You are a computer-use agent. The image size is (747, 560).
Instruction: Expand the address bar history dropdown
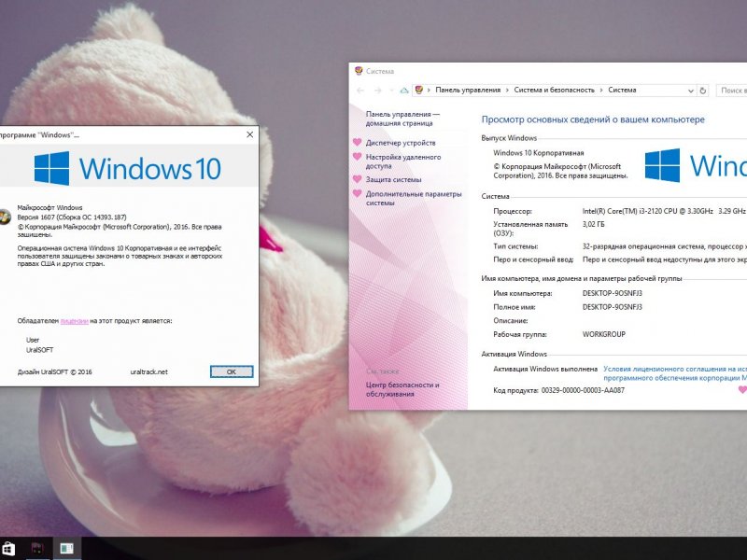pyautogui.click(x=691, y=91)
